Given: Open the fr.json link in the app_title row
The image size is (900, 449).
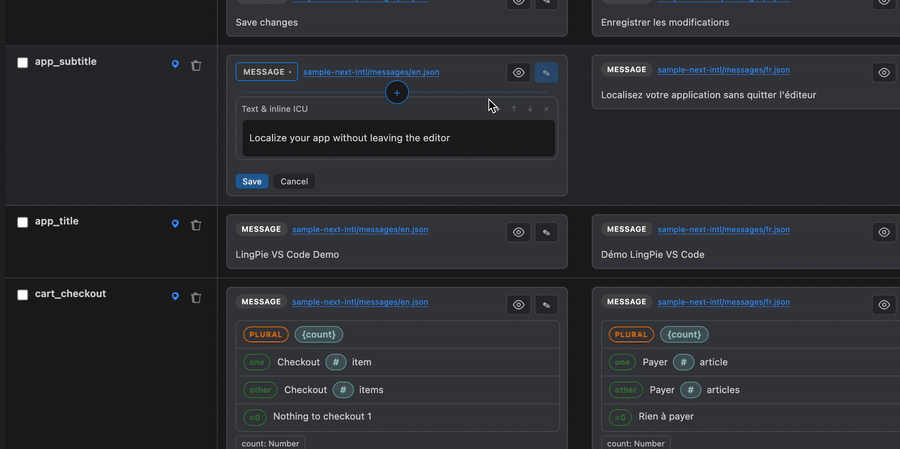Looking at the screenshot, I should coord(724,230).
